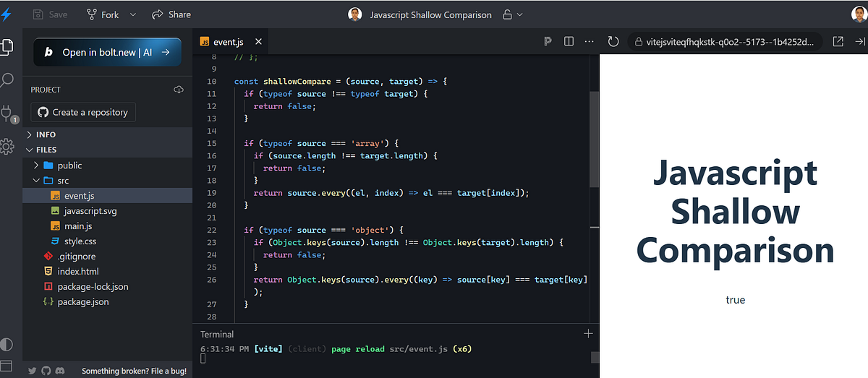Click the terminal scrollbar thumb
The image size is (868, 378).
click(x=595, y=357)
